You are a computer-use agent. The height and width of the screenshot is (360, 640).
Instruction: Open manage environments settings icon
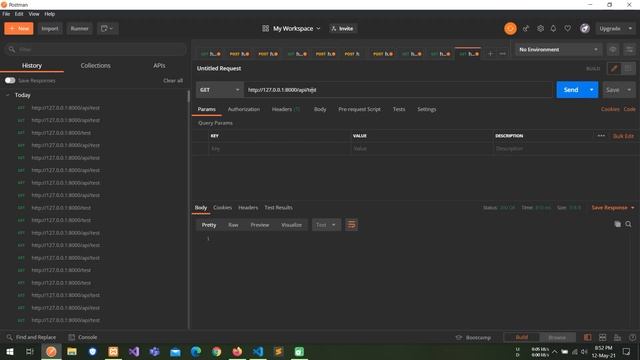[629, 50]
